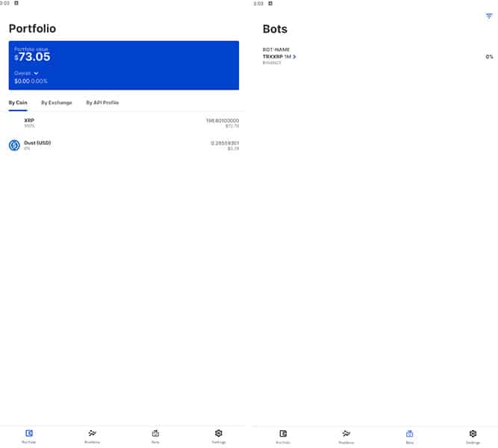Screen dimensions: 498x448
Task: Expand the Overall period dropdown
Action: 26,73
